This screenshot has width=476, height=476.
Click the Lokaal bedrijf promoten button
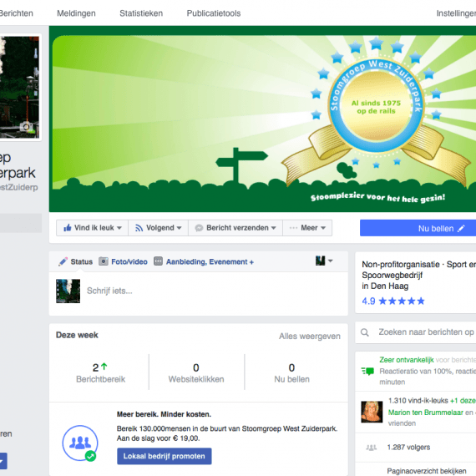pyautogui.click(x=165, y=456)
